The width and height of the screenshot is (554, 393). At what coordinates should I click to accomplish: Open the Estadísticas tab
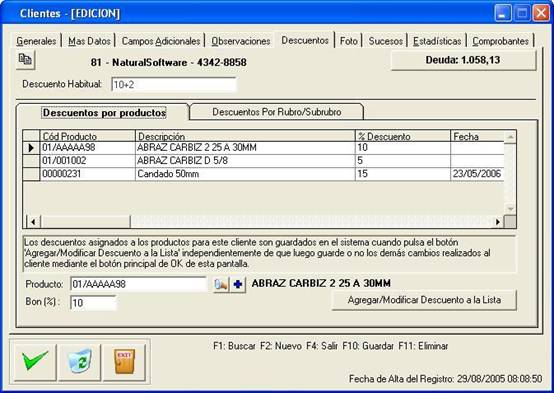tap(437, 41)
